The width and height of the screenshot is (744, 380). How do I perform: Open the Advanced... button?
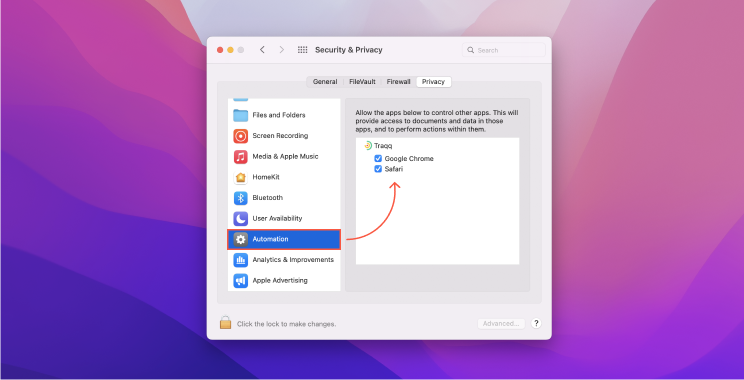[x=501, y=324]
